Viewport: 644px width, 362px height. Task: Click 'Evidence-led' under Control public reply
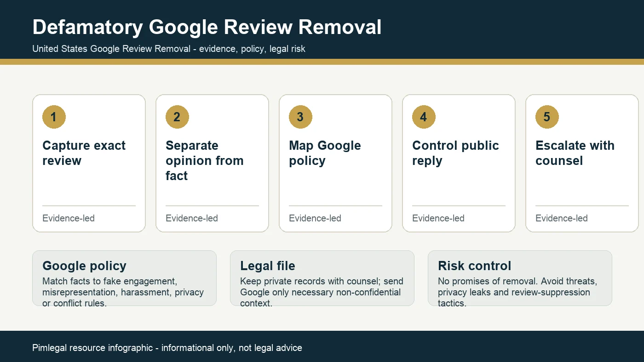pyautogui.click(x=438, y=218)
